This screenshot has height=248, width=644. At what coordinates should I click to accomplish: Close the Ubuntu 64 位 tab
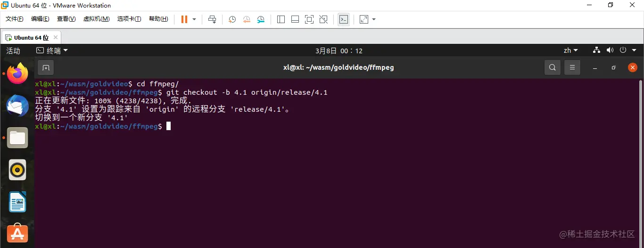[x=56, y=37]
